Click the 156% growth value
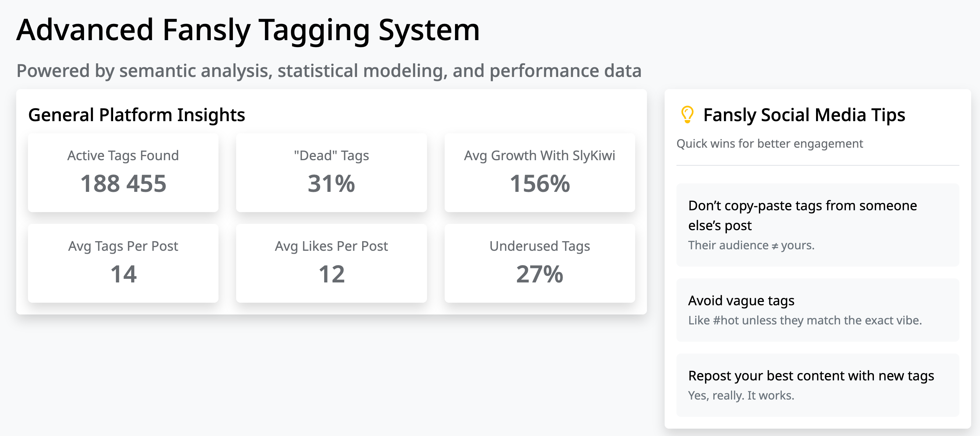This screenshot has height=436, width=980. (539, 184)
